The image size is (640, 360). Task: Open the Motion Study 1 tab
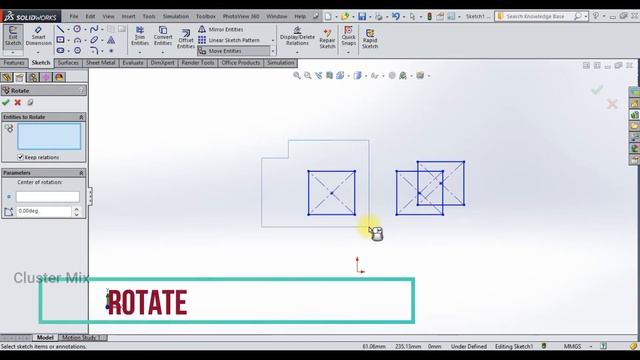pos(82,338)
